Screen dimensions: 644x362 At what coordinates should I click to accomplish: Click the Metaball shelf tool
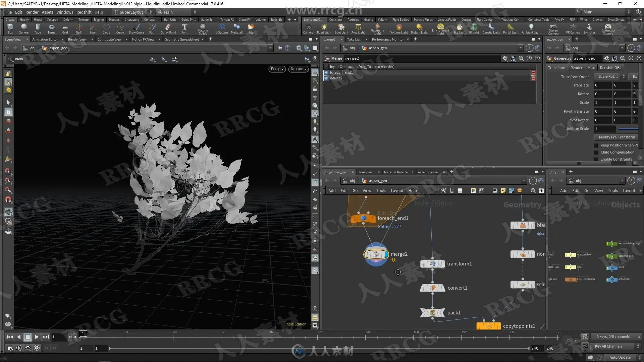point(236,28)
